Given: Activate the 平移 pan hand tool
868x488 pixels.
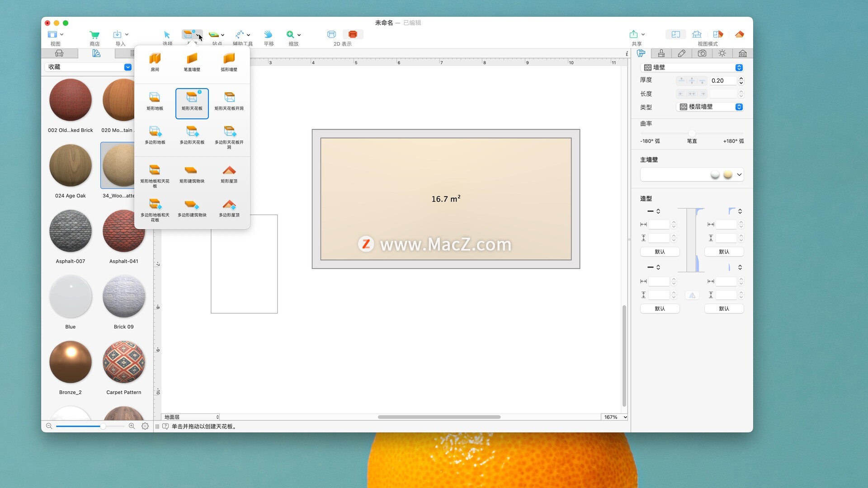Looking at the screenshot, I should click(269, 34).
